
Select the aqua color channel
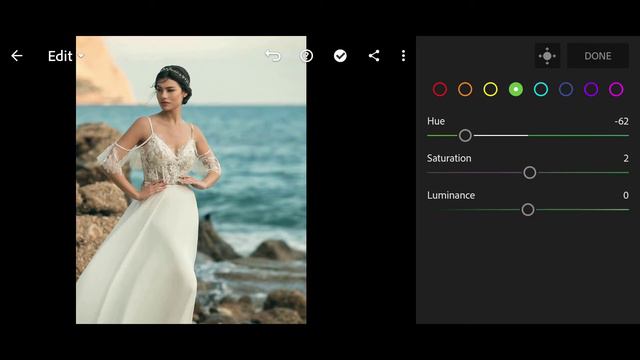pyautogui.click(x=541, y=89)
